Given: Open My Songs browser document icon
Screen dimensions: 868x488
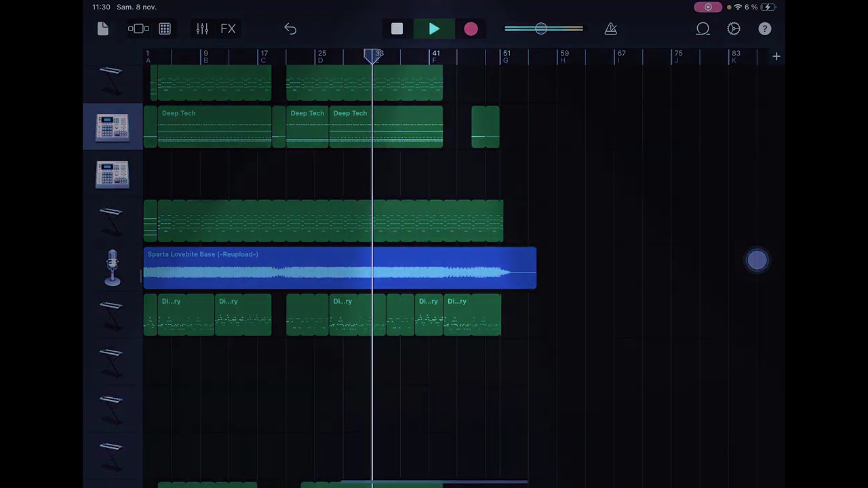Looking at the screenshot, I should pyautogui.click(x=103, y=28).
